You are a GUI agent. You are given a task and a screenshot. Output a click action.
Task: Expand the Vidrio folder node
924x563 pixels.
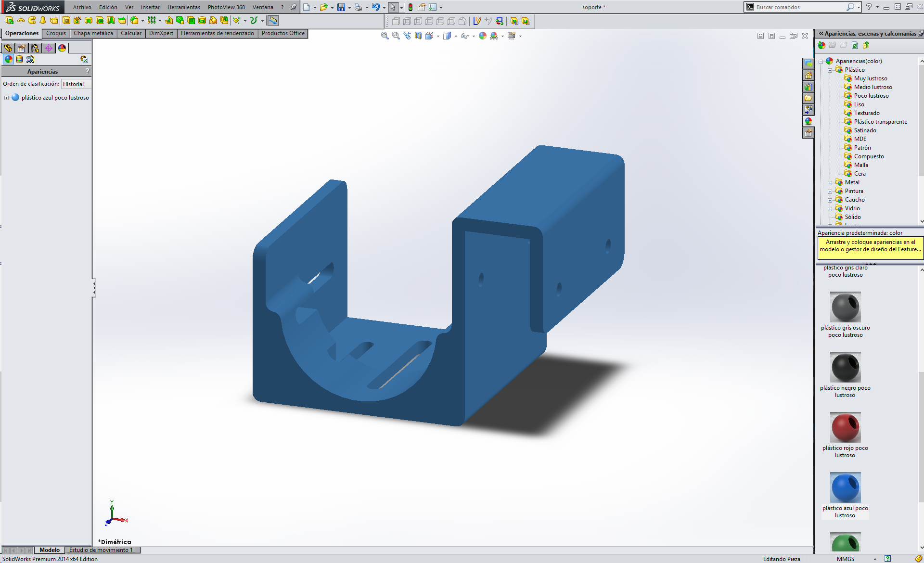coord(830,209)
